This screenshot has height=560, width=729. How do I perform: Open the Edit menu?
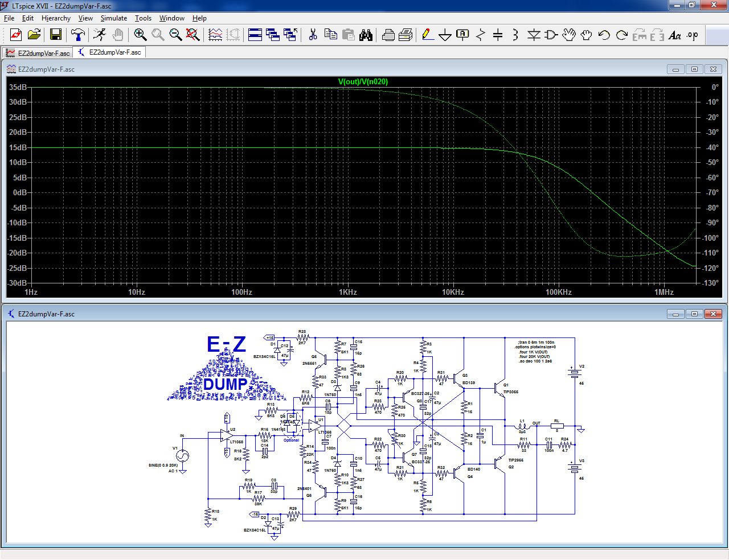tap(28, 18)
